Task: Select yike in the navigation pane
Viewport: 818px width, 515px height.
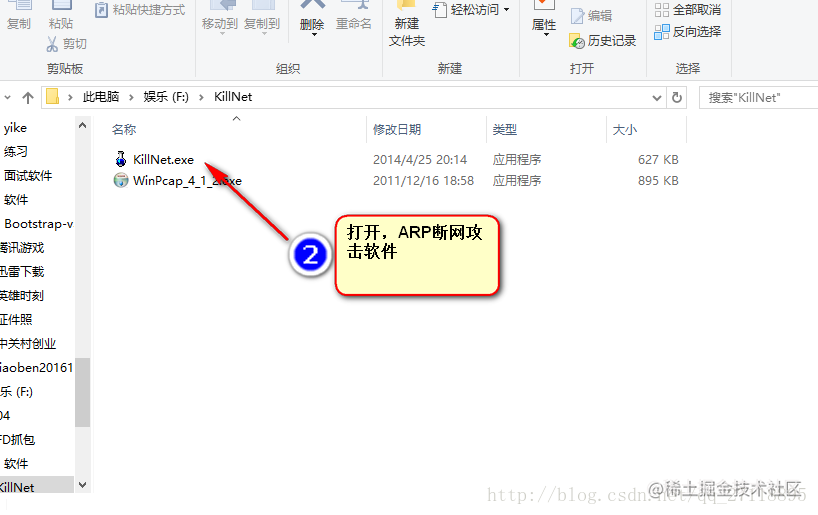Action: [x=15, y=128]
